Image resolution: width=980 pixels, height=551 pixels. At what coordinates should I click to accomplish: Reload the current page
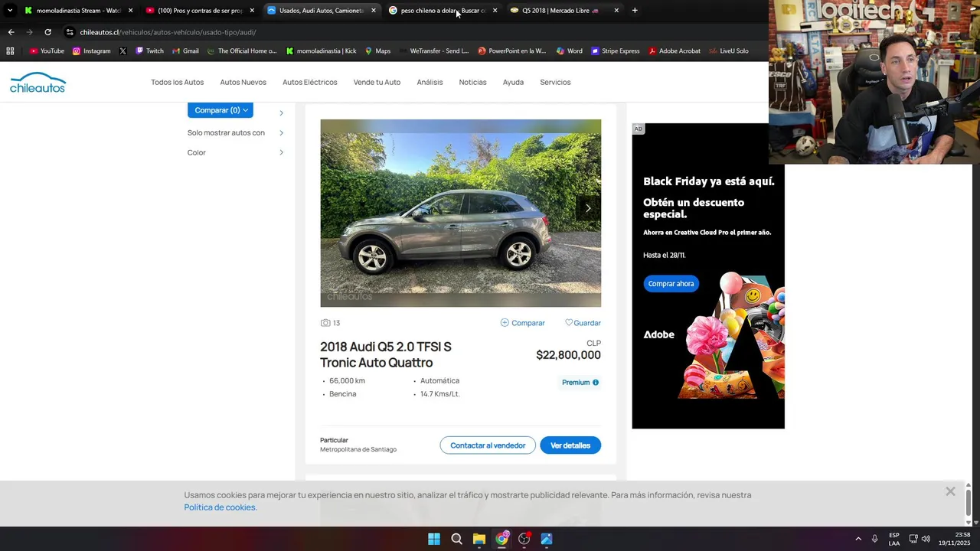[47, 32]
